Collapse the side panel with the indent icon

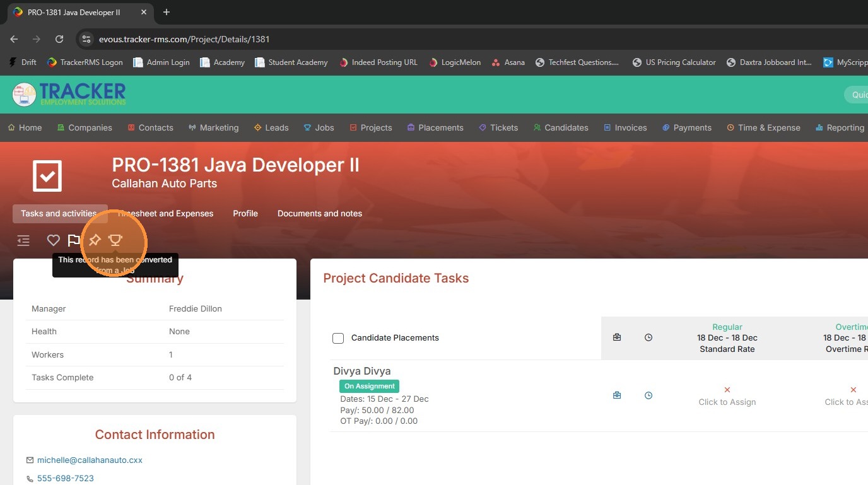pos(23,240)
